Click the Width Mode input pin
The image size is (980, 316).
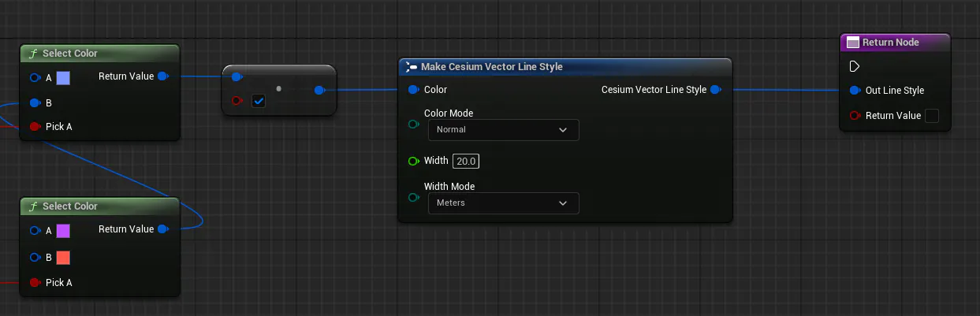414,197
